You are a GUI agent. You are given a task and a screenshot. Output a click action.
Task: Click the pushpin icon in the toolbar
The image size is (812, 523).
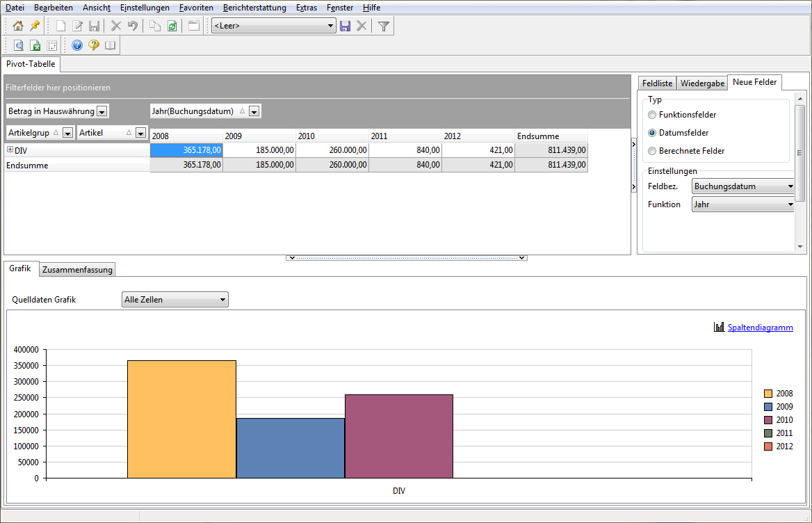pos(35,26)
